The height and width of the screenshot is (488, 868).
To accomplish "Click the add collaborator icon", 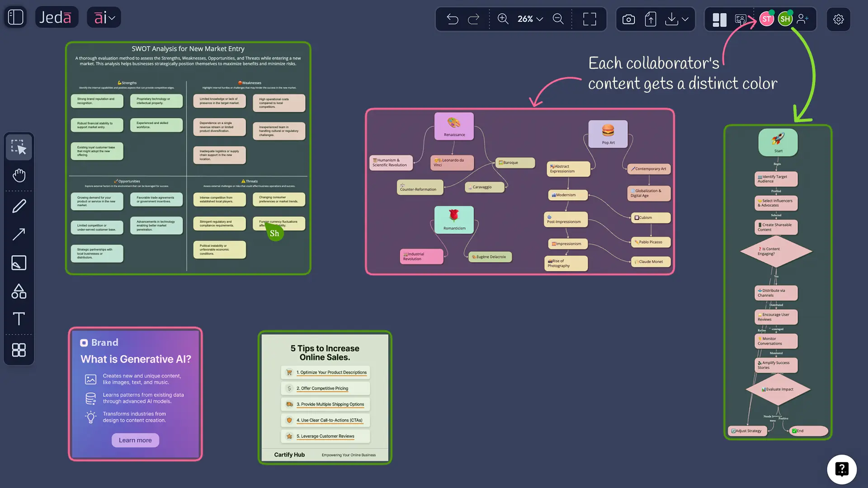I will click(803, 19).
